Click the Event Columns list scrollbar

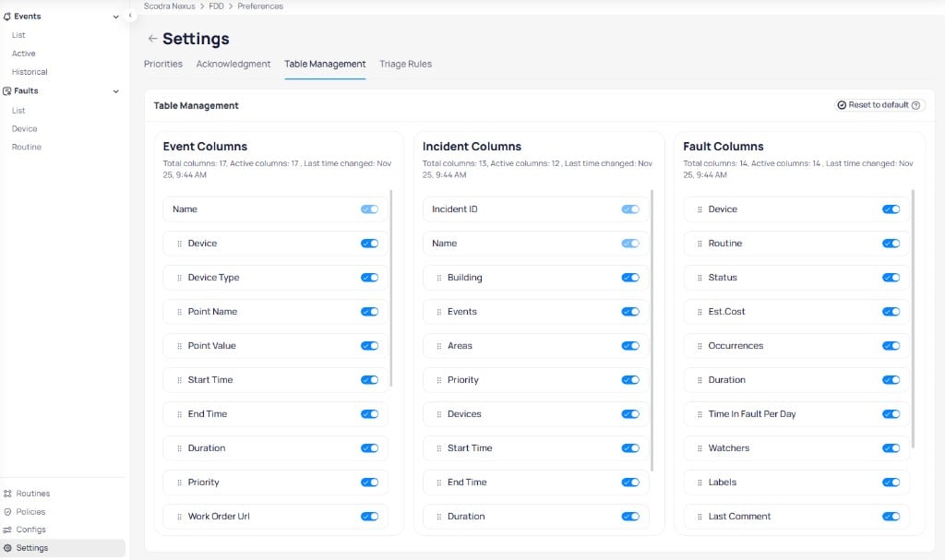click(x=391, y=288)
